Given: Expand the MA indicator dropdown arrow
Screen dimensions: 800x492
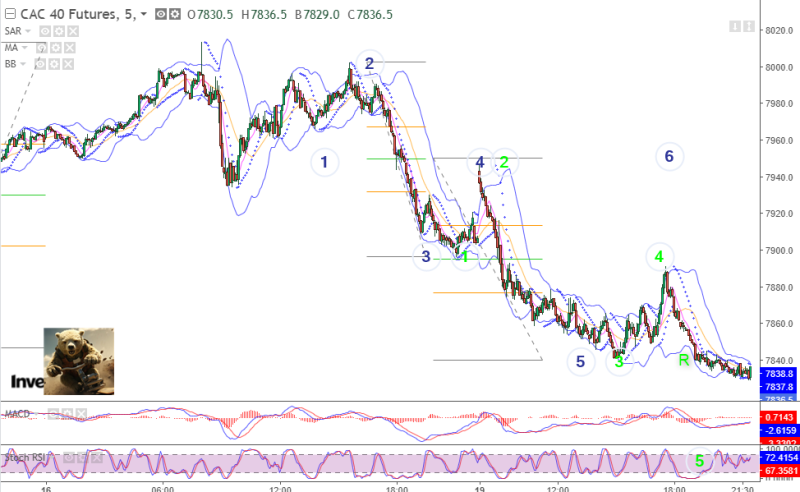Looking at the screenshot, I should [x=24, y=47].
